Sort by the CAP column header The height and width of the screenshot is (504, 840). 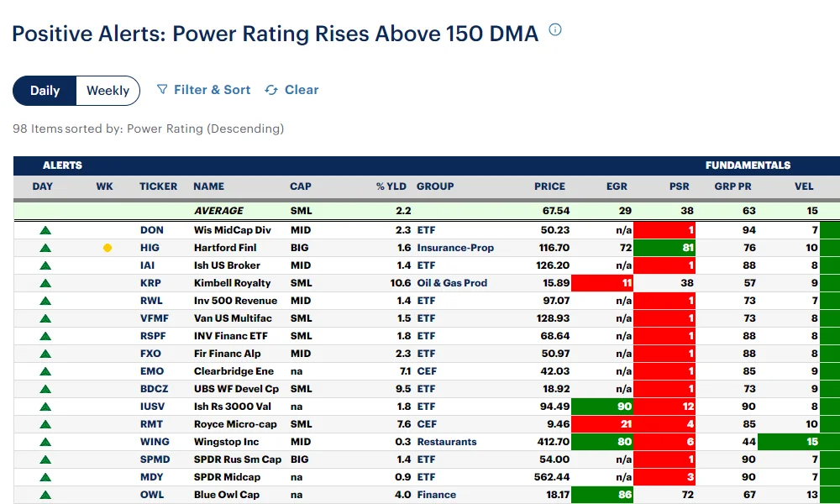click(x=301, y=186)
